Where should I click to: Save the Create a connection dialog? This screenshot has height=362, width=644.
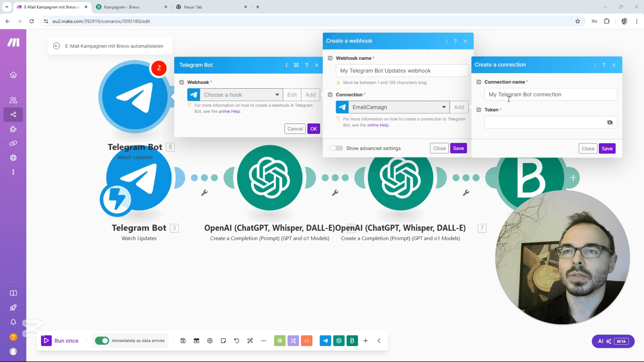[x=607, y=148]
